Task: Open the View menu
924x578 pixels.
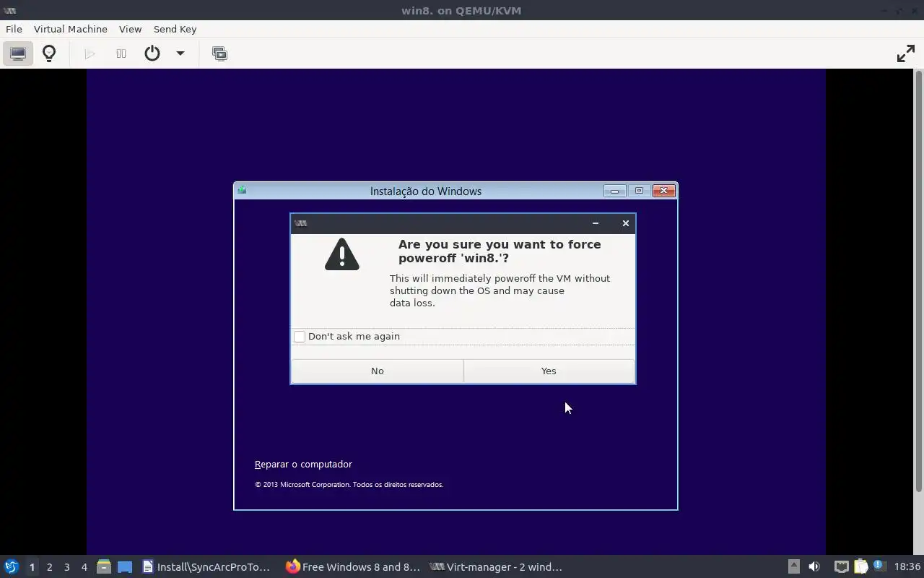Action: (130, 29)
